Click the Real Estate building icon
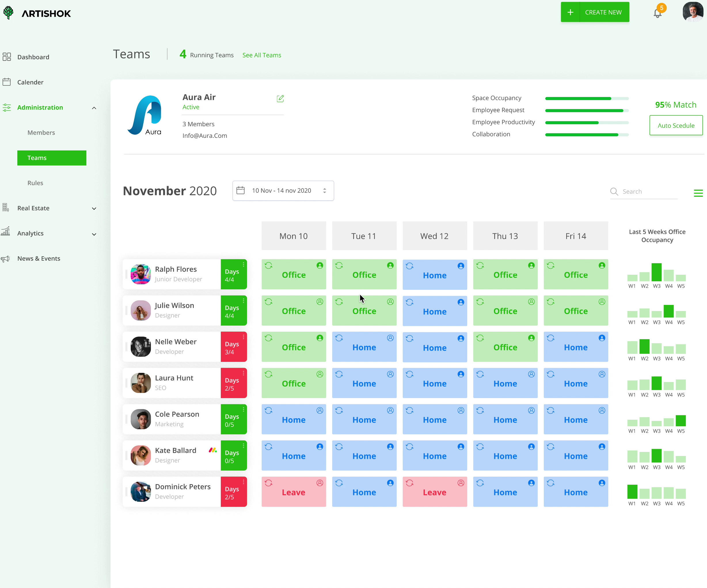This screenshot has height=588, width=707. coord(6,207)
